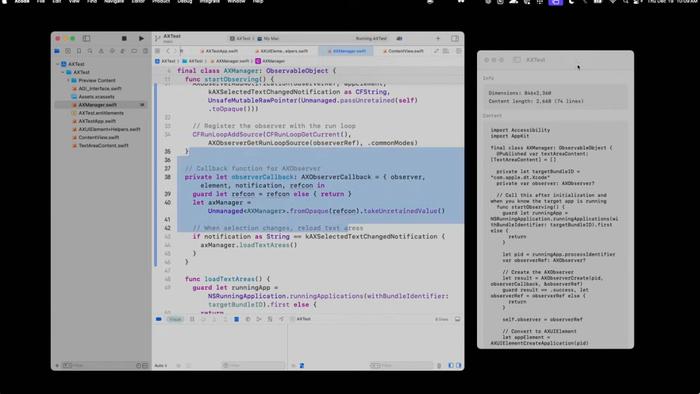The image size is (700, 394).
Task: Select AXTest.entitlements file
Action: pyautogui.click(x=101, y=113)
